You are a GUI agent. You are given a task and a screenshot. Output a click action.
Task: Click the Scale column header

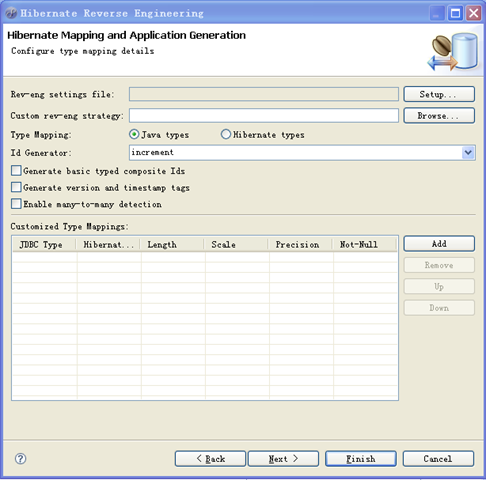click(237, 245)
